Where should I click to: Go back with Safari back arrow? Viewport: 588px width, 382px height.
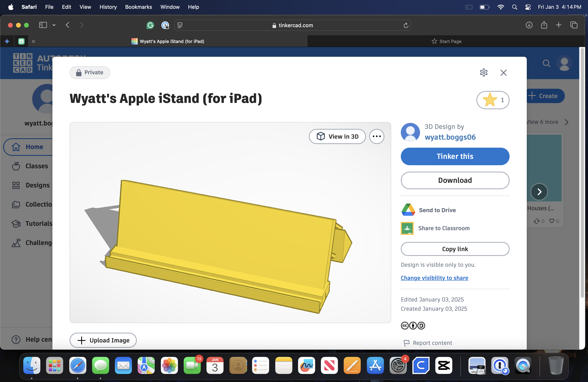click(67, 25)
